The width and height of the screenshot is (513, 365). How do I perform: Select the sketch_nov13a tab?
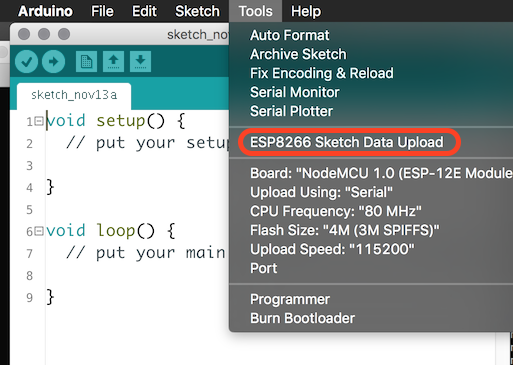pos(74,96)
